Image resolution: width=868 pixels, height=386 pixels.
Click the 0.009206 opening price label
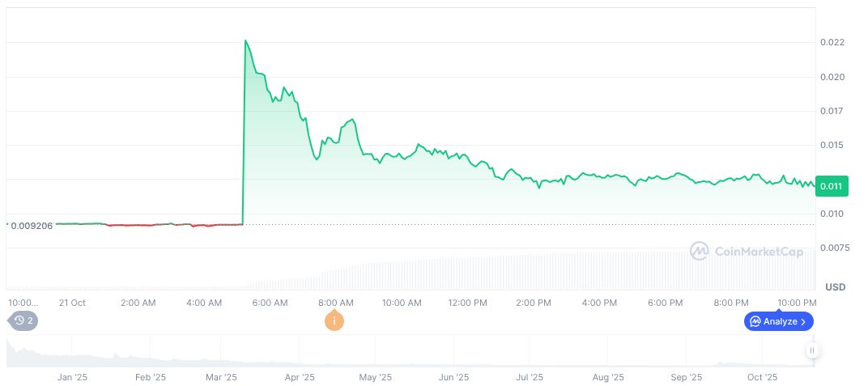tap(32, 226)
